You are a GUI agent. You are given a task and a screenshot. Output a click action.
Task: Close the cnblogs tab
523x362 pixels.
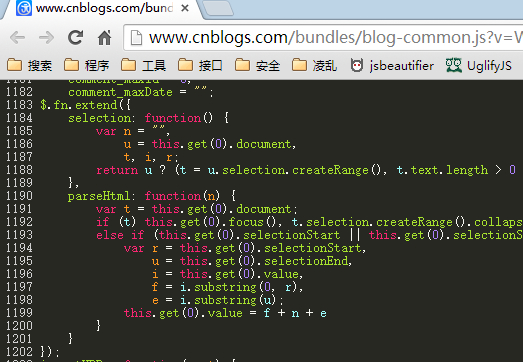click(x=185, y=8)
